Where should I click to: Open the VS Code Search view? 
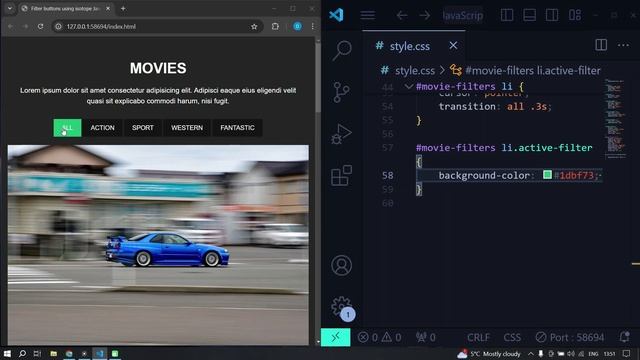click(x=342, y=51)
